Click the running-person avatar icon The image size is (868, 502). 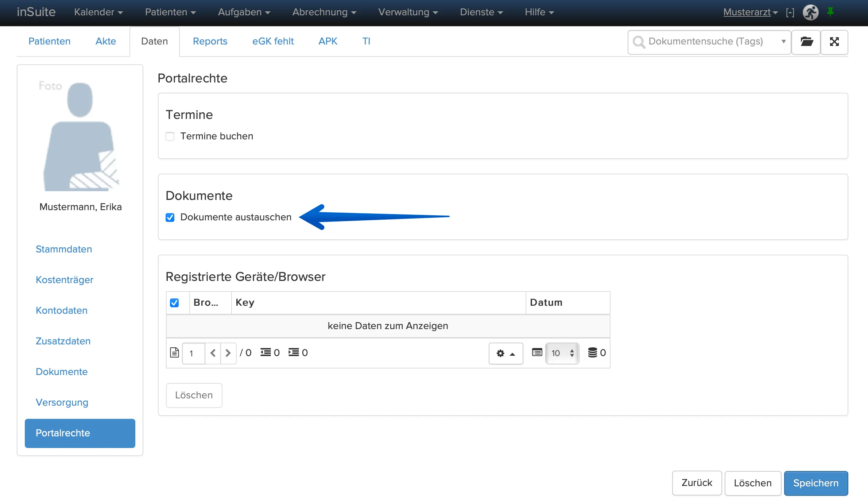point(810,12)
